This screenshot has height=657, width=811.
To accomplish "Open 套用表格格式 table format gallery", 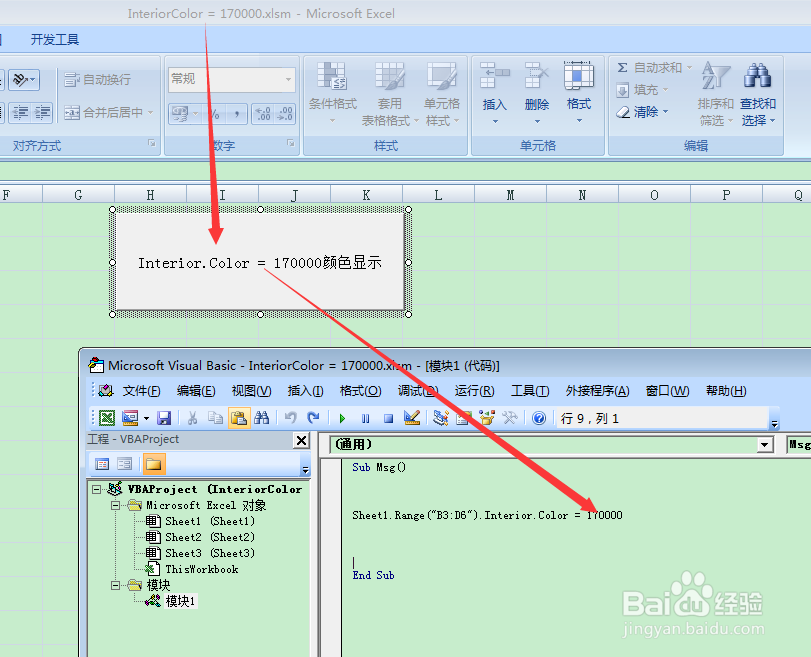I will 389,94.
